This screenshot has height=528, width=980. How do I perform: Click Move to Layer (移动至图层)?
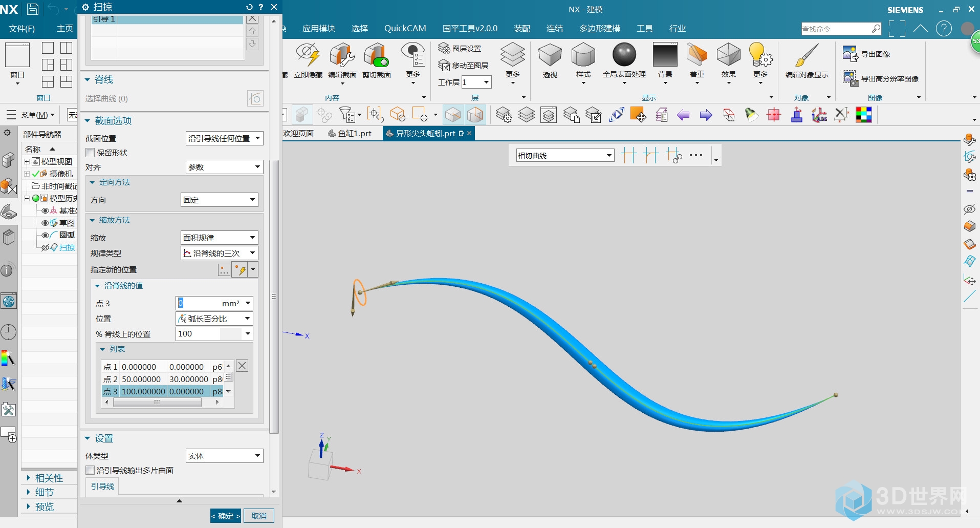coord(464,66)
